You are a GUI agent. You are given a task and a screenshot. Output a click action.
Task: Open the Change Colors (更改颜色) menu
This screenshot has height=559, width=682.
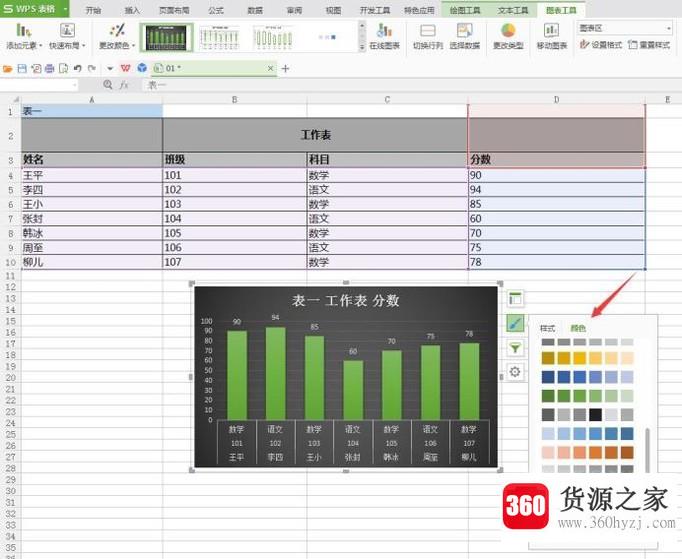(x=117, y=37)
